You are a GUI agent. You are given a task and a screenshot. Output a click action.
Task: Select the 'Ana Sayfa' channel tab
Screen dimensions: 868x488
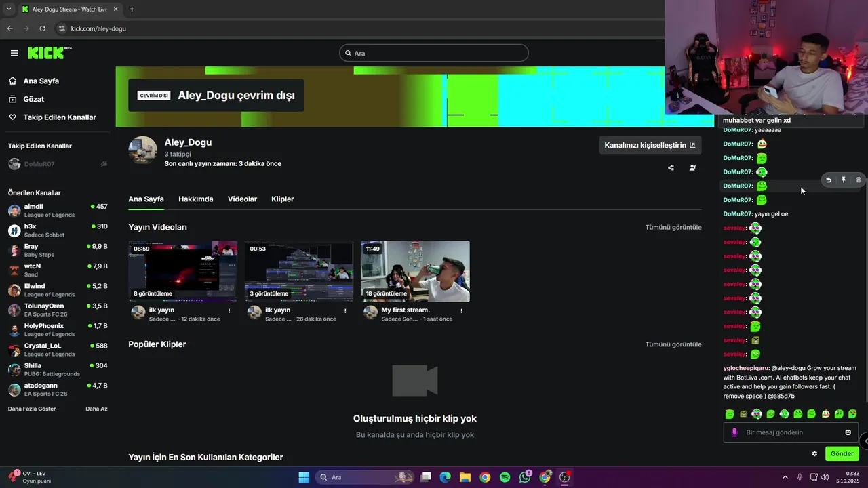(x=146, y=199)
